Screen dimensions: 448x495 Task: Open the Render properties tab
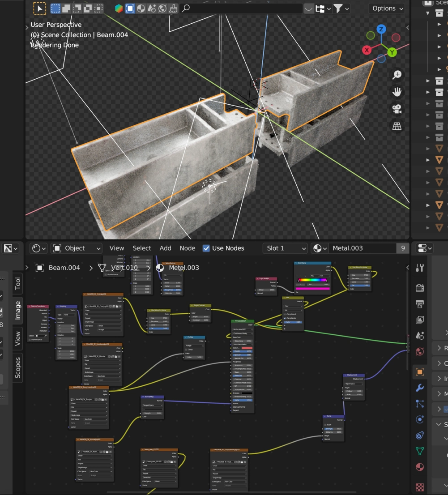coord(420,288)
